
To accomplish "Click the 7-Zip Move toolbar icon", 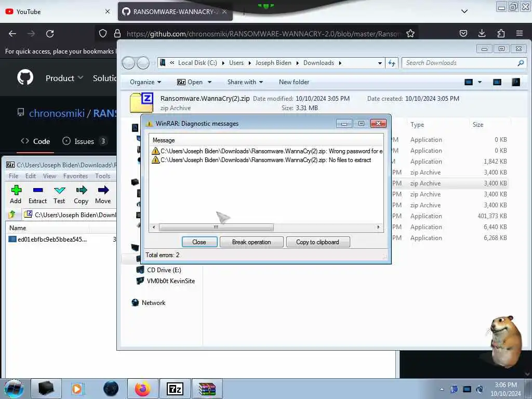I will click(103, 194).
